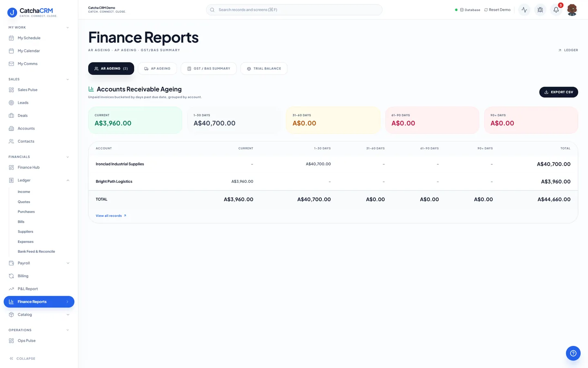Open Ops Pulse

point(39,341)
